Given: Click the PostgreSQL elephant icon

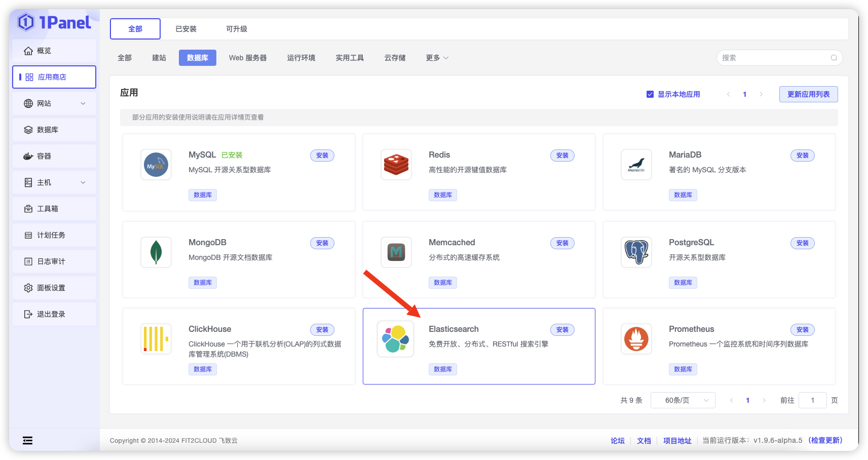Looking at the screenshot, I should pos(636,252).
